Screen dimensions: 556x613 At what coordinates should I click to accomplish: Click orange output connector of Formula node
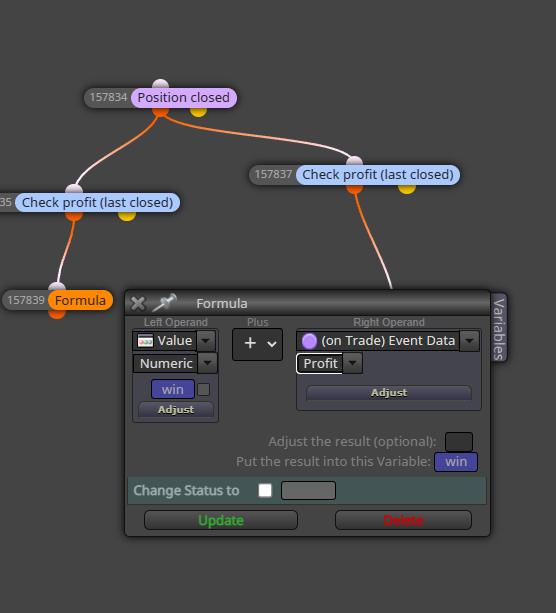(57, 314)
